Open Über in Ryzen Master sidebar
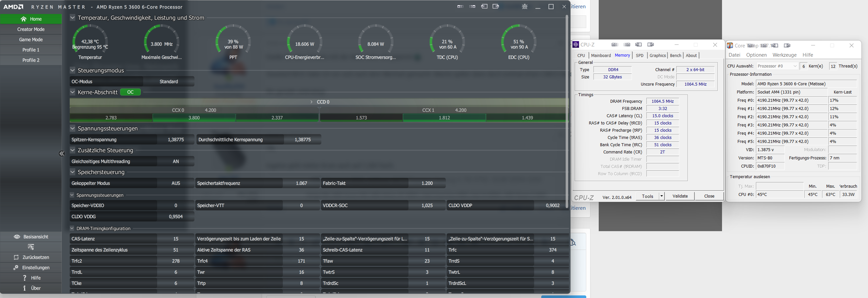 [x=31, y=288]
